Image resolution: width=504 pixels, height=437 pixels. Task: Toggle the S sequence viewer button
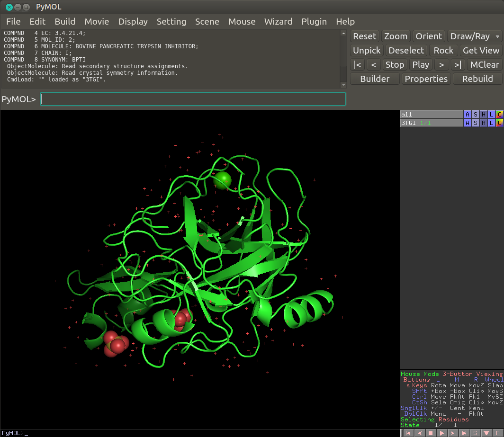[475, 433]
